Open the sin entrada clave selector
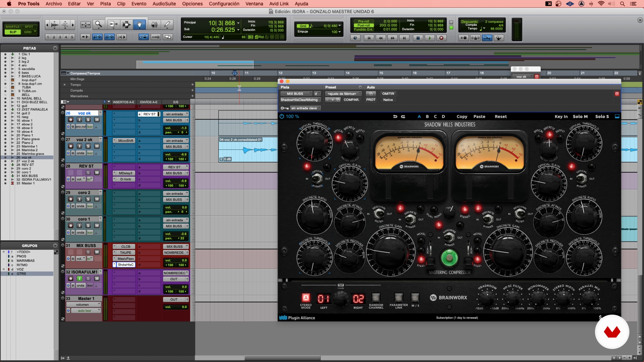Viewport: 644px width, 362px height. tap(305, 108)
